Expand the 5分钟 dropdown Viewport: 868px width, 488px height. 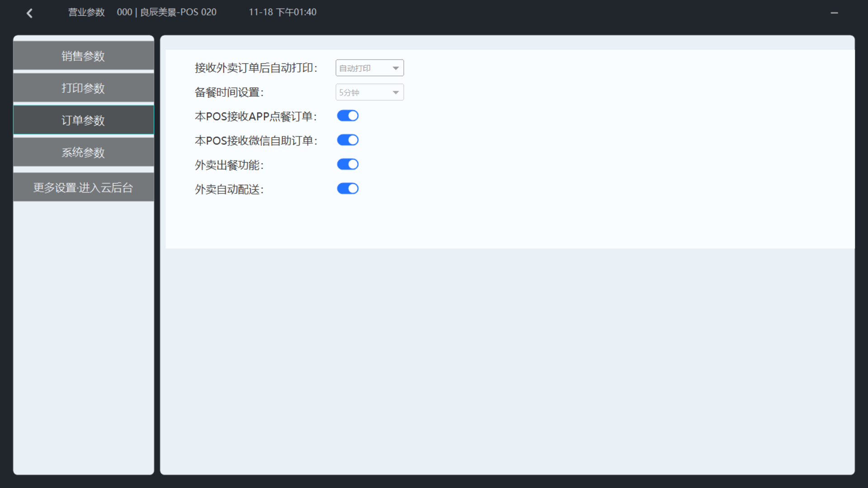click(369, 93)
